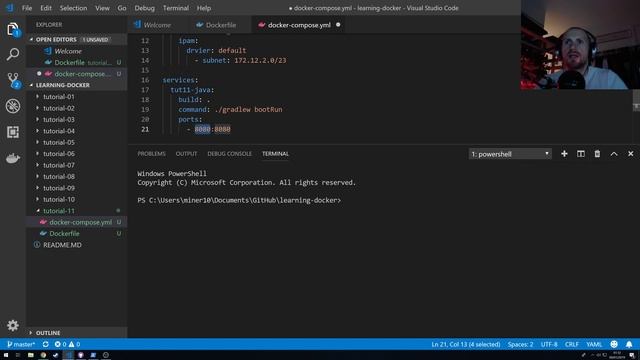The width and height of the screenshot is (640, 360).
Task: Expand the tutorial-08 folder
Action: click(x=77, y=177)
